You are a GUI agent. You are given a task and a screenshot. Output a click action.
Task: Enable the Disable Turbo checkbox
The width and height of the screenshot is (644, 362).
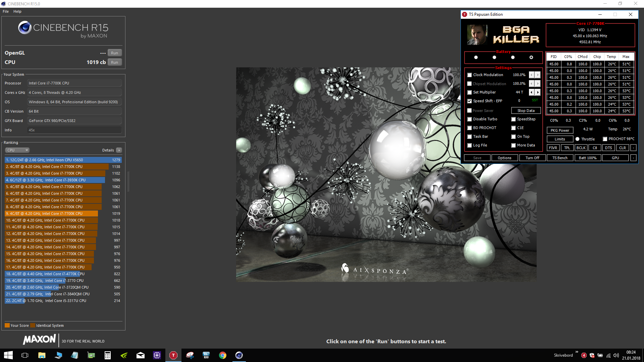(x=470, y=119)
